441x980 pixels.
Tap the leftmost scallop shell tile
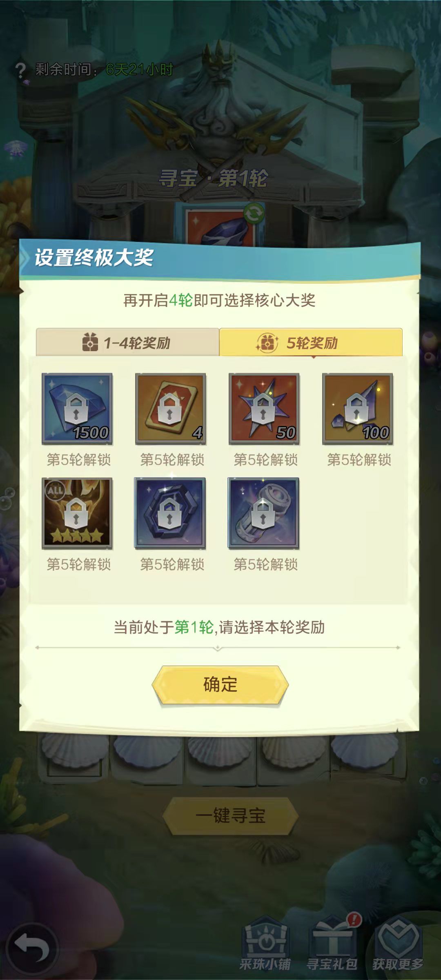[75, 752]
